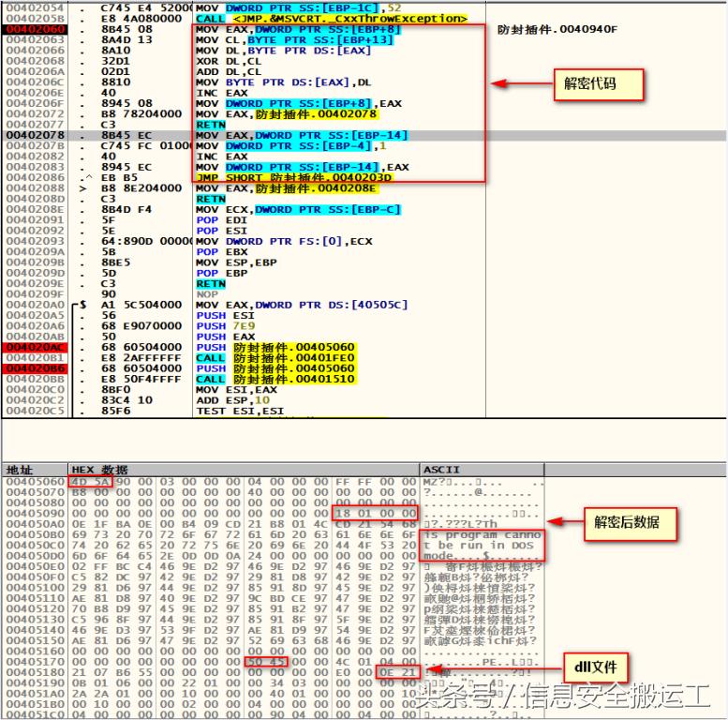Select disassembly address 0040206E

click(x=36, y=93)
